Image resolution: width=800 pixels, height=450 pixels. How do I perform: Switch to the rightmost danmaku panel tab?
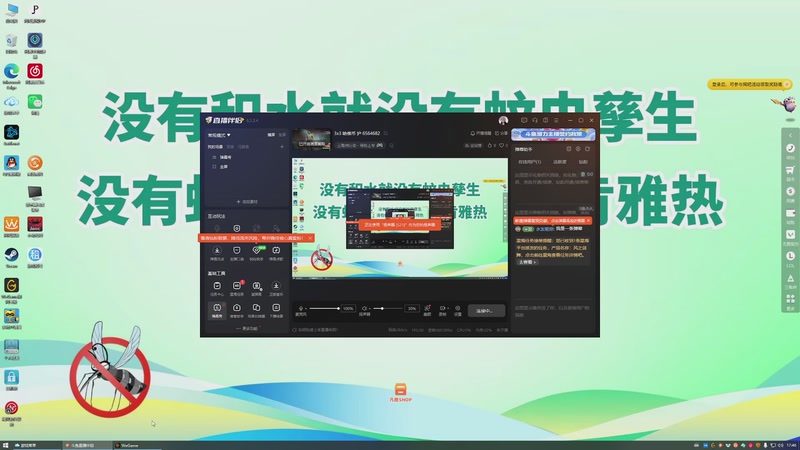pyautogui.click(x=583, y=162)
